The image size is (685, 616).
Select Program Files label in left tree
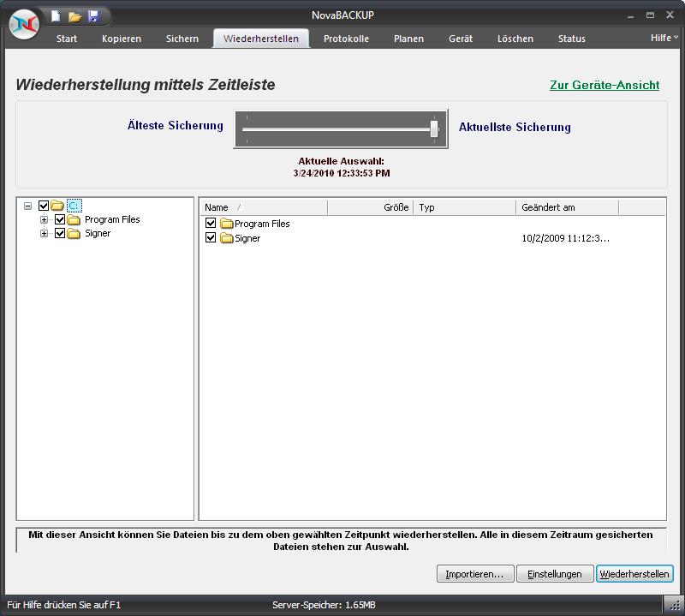(x=112, y=219)
